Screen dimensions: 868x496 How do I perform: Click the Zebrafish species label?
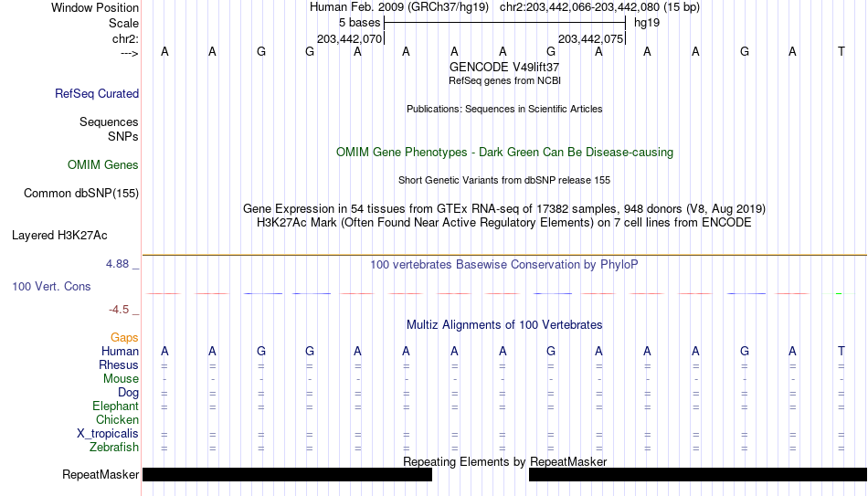(114, 447)
